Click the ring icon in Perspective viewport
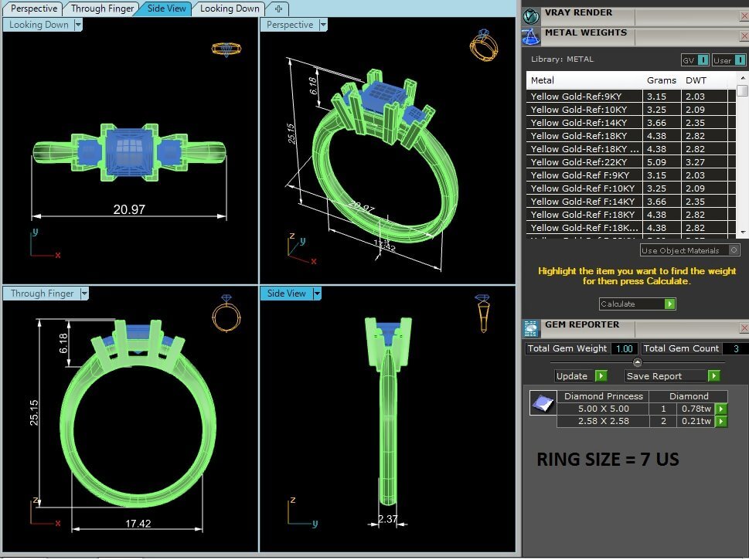This screenshot has width=749, height=560. 481,46
